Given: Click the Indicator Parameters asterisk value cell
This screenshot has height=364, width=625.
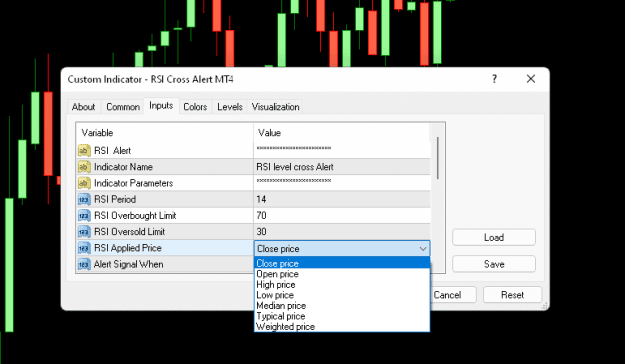Looking at the screenshot, I should (342, 183).
